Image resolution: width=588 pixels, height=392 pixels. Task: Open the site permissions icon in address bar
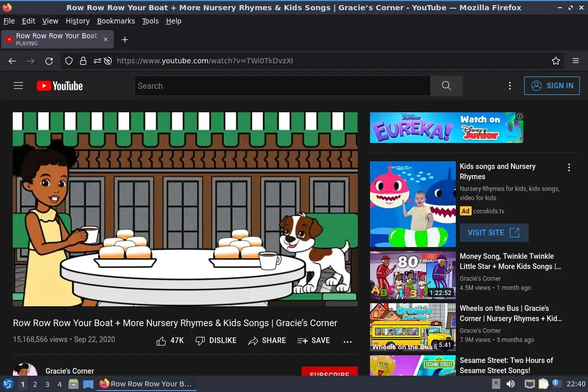(97, 61)
